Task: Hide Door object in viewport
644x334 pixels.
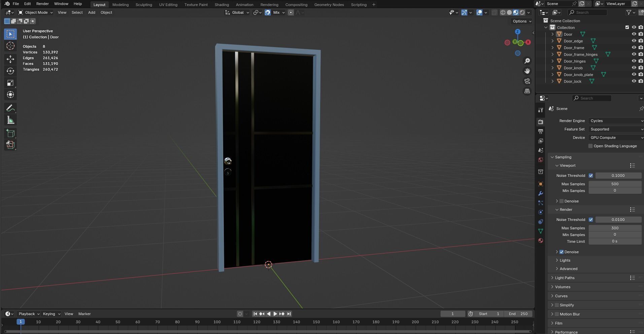Action: click(634, 34)
